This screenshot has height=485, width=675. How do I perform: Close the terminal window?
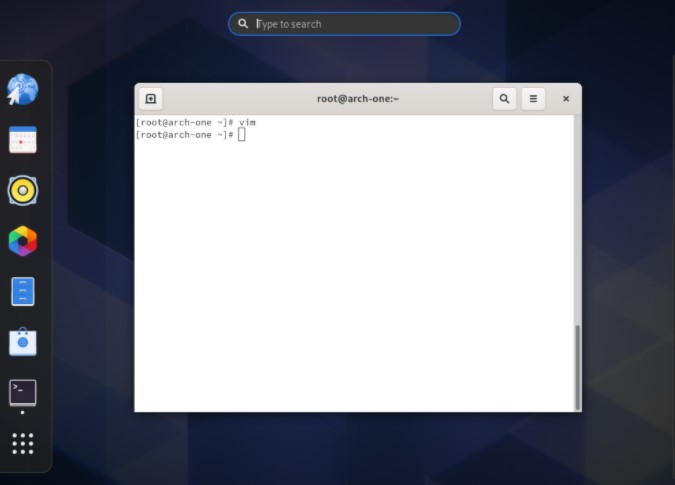566,99
